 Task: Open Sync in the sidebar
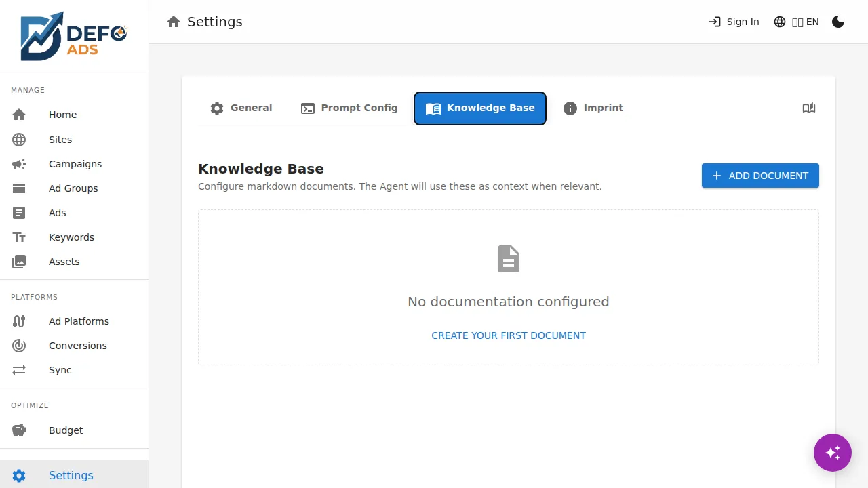click(75, 370)
